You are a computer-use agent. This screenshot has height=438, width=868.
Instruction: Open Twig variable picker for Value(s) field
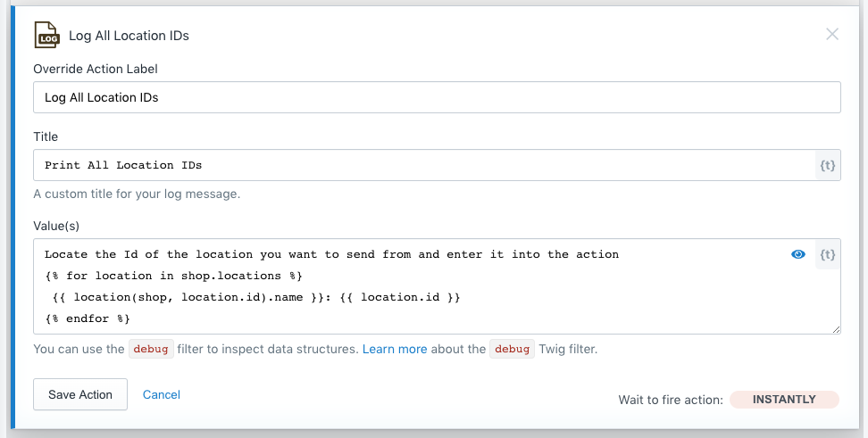[828, 254]
